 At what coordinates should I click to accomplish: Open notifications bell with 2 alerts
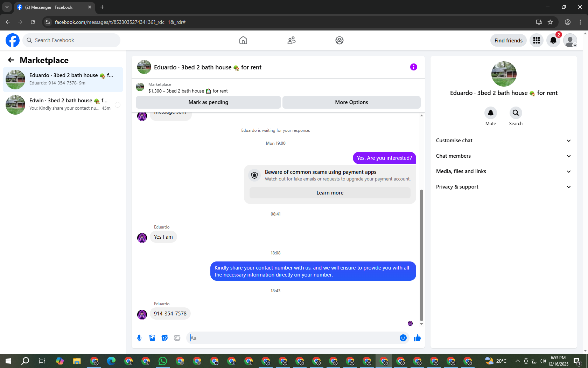click(553, 40)
